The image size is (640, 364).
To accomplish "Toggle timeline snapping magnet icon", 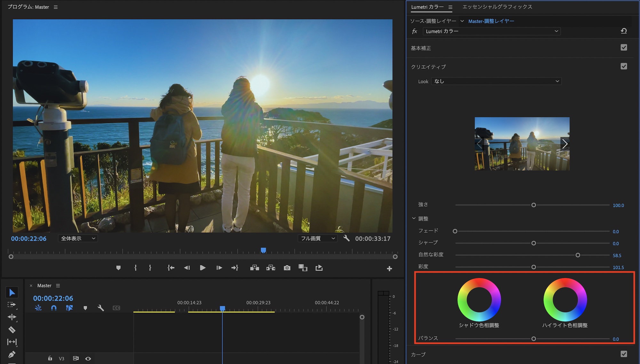I will (x=54, y=308).
